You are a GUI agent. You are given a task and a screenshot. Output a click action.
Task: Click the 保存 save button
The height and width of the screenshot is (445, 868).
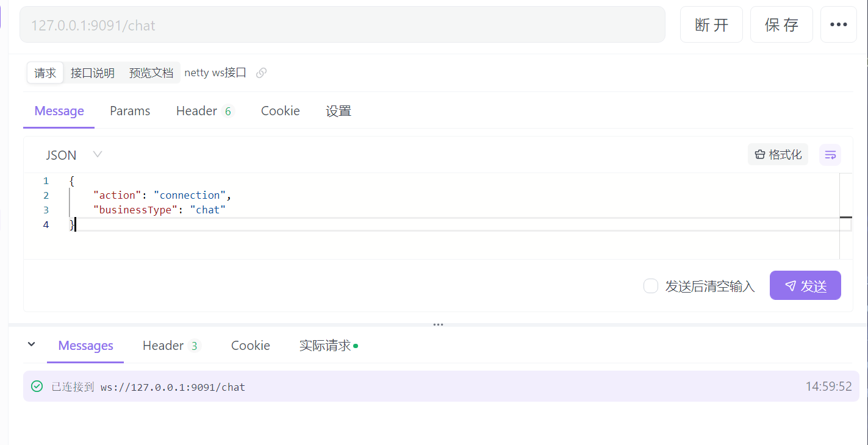coord(781,24)
